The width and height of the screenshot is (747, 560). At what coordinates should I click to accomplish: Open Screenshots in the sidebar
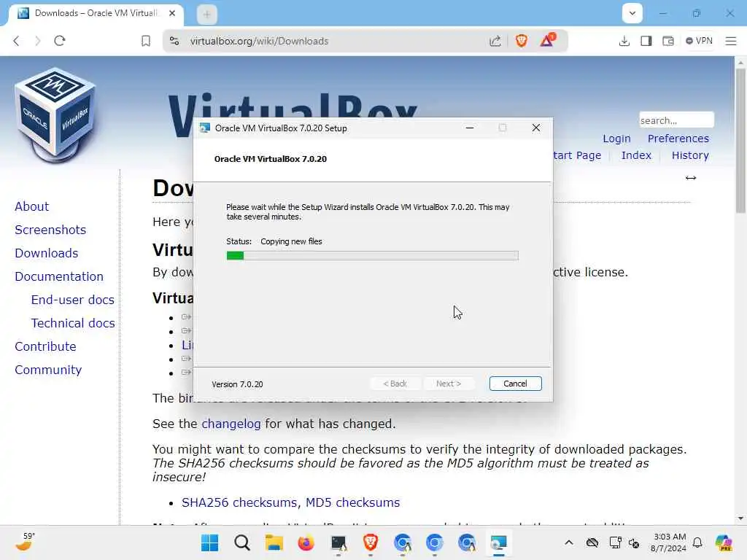(50, 230)
